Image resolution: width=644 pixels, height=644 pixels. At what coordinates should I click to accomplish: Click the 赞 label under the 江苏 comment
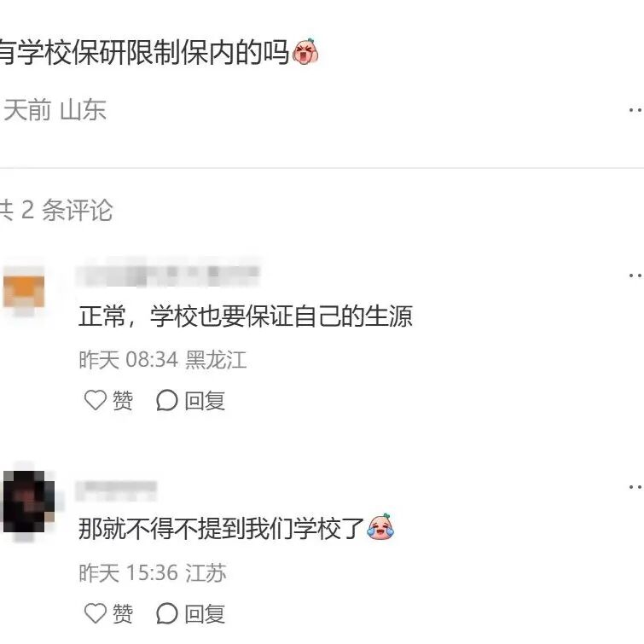click(x=122, y=613)
